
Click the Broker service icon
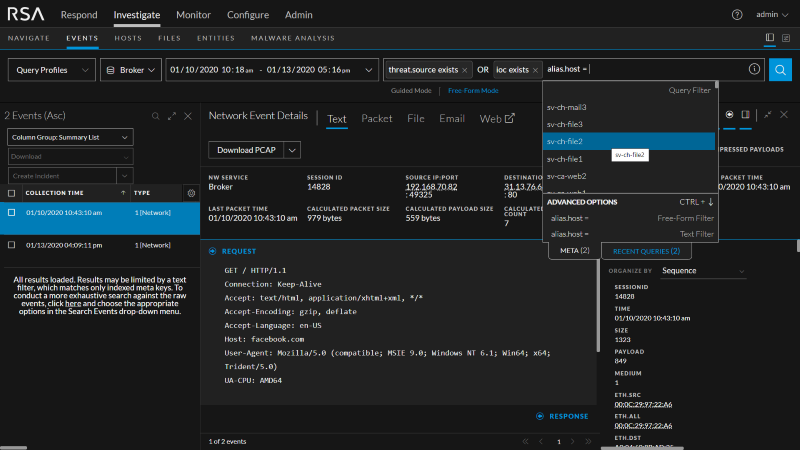click(110, 70)
